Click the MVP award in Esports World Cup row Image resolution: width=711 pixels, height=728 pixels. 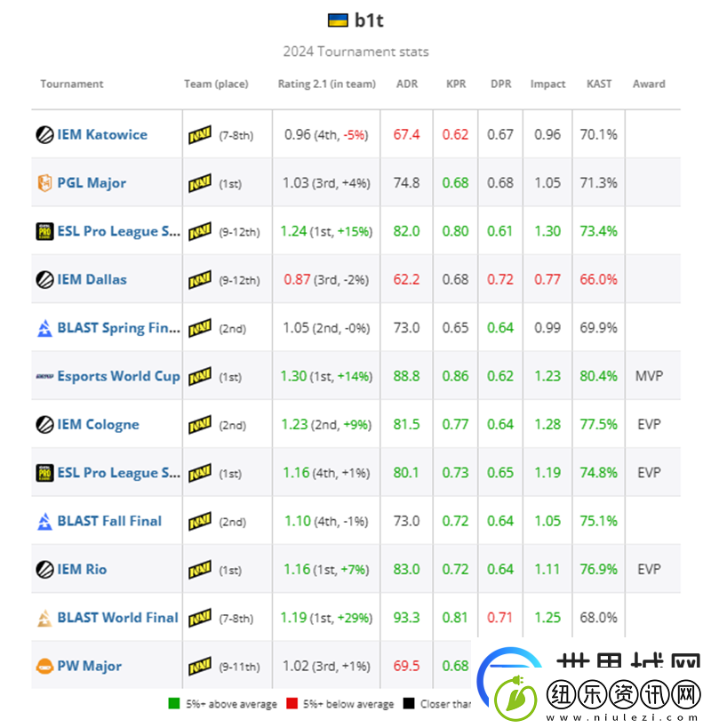[649, 376]
